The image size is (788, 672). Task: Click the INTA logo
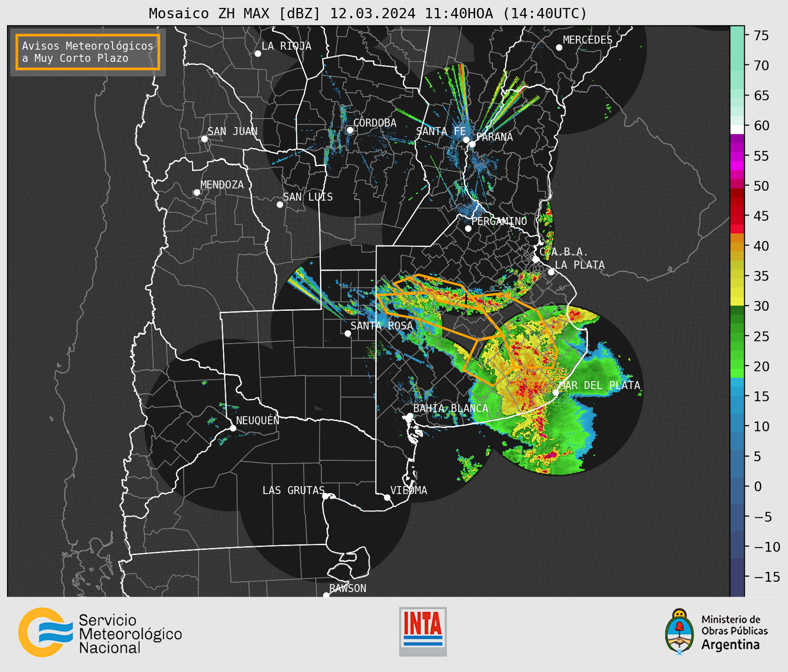tap(423, 632)
